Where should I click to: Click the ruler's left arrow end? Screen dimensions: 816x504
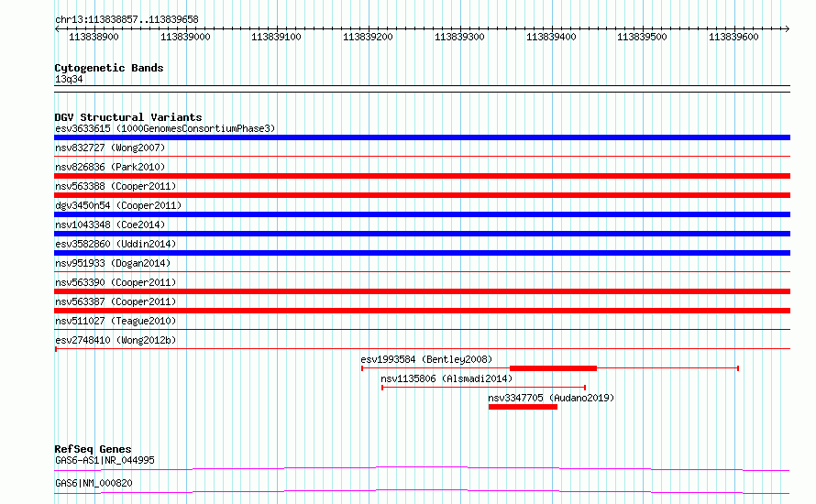[57, 29]
